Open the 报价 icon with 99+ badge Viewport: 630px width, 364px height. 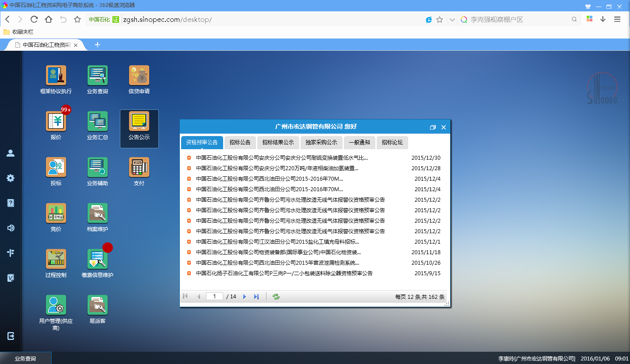pos(56,122)
